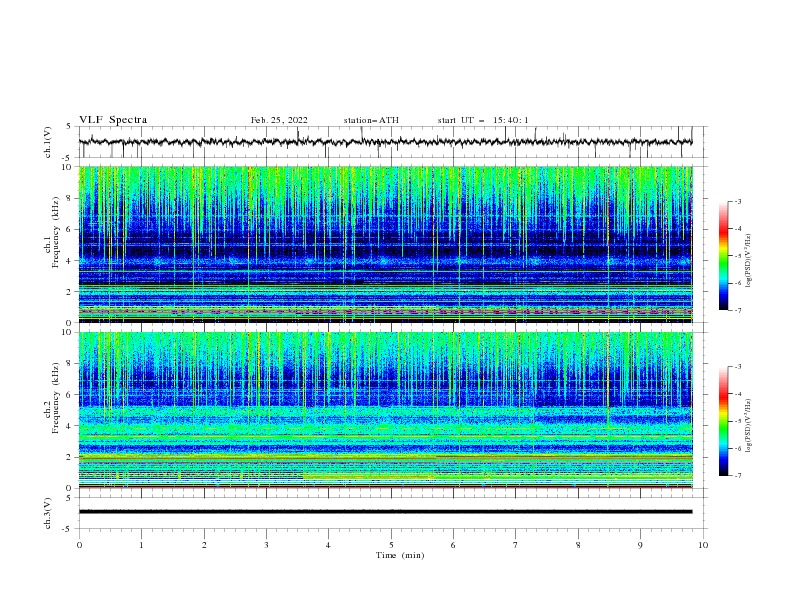The height and width of the screenshot is (612, 792).
Task: Select the ch.1 color bar "log(PSD)(V²/Hz)" label
Action: [x=749, y=261]
